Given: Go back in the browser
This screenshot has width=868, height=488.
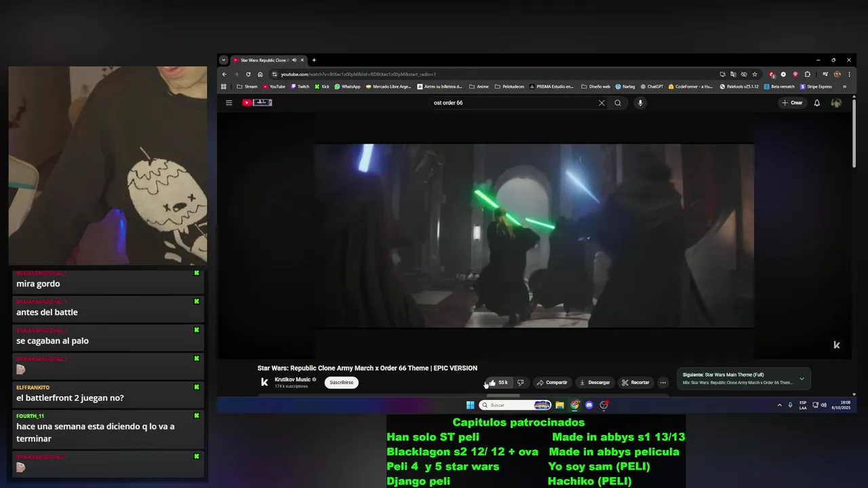Looking at the screenshot, I should [224, 75].
